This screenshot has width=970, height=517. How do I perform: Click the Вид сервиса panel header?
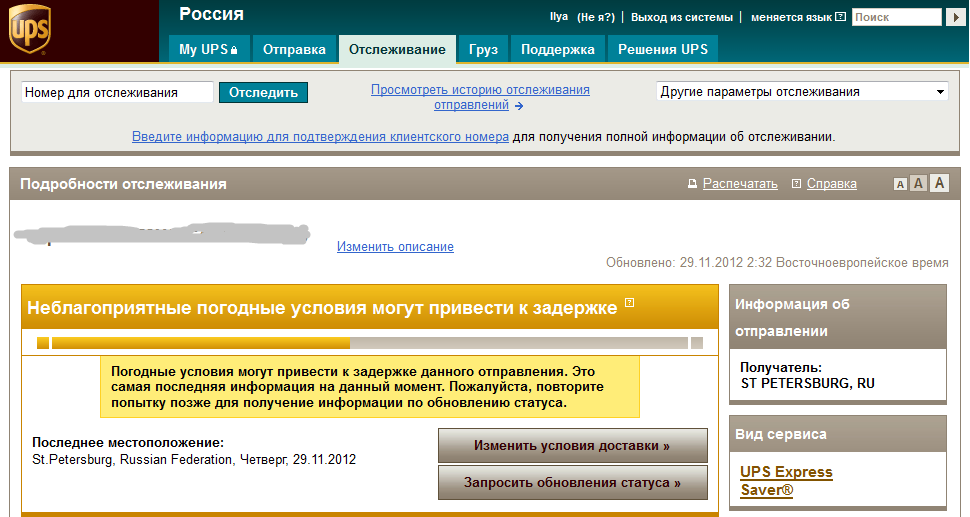[838, 434]
